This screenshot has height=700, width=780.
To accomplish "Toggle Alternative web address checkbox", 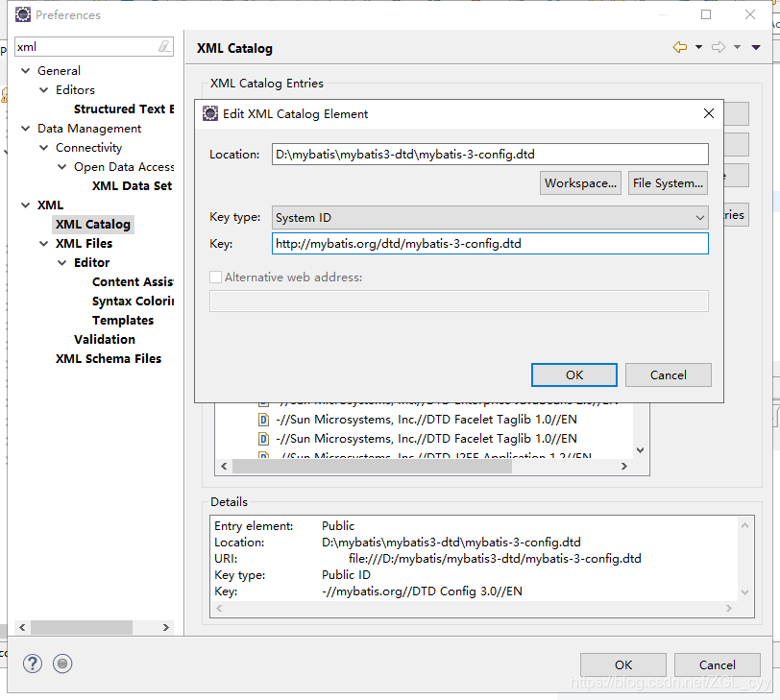I will [215, 277].
